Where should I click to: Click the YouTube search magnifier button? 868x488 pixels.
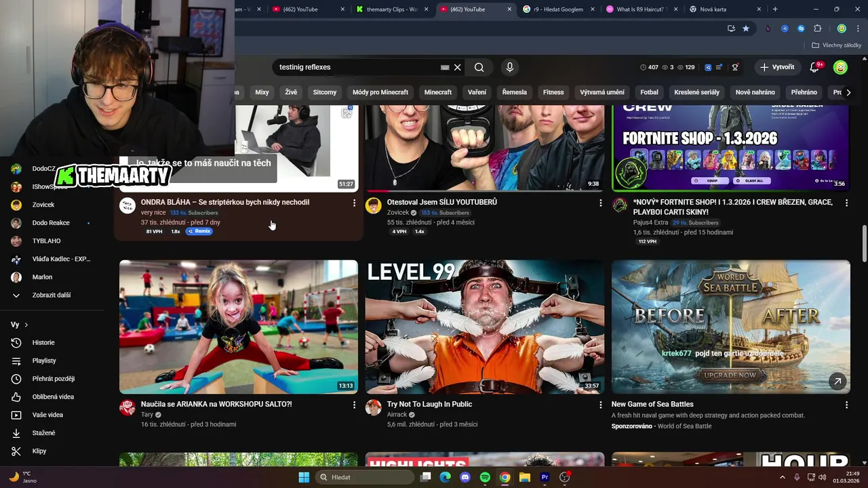coord(479,67)
